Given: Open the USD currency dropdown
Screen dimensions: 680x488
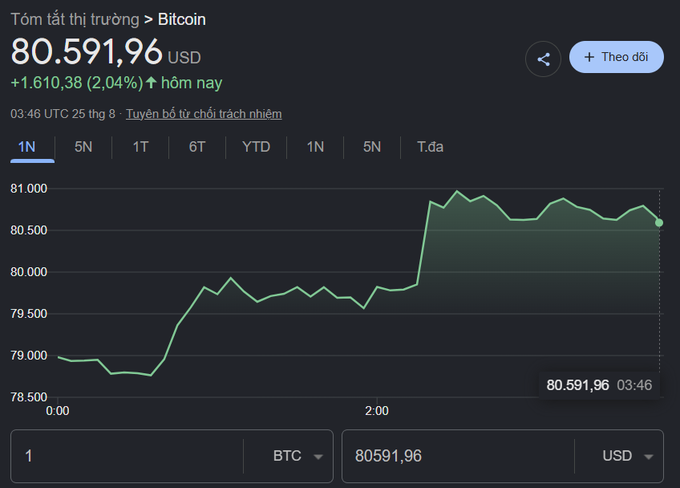Looking at the screenshot, I should pyautogui.click(x=627, y=456).
